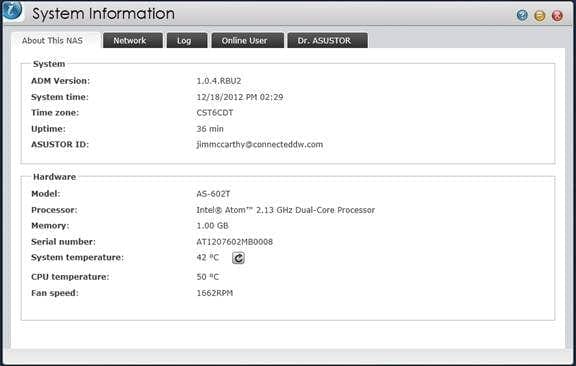Select the time zone value CST6CDT
This screenshot has height=366, width=576.
[215, 113]
